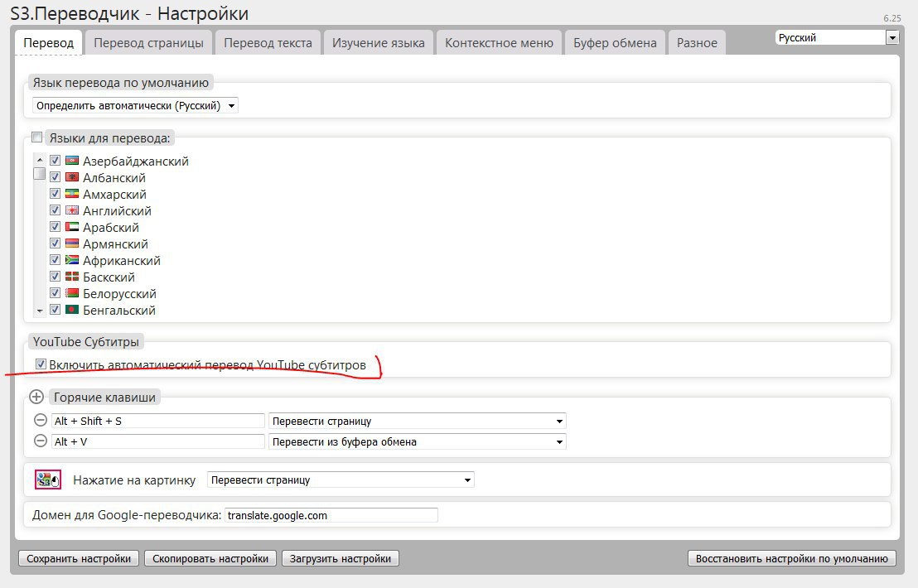Disable automatic YouTube subtitles translation checkbox
Viewport: 918px width, 588px height.
[x=41, y=364]
